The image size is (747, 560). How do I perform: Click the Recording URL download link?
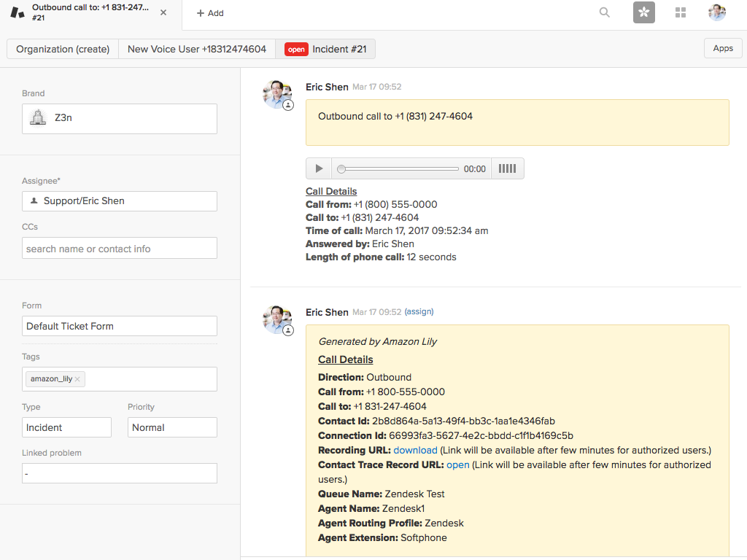tap(415, 450)
